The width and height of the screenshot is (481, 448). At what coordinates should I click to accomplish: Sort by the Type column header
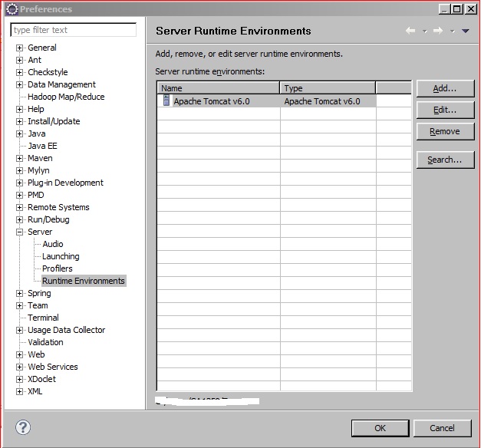tap(328, 88)
